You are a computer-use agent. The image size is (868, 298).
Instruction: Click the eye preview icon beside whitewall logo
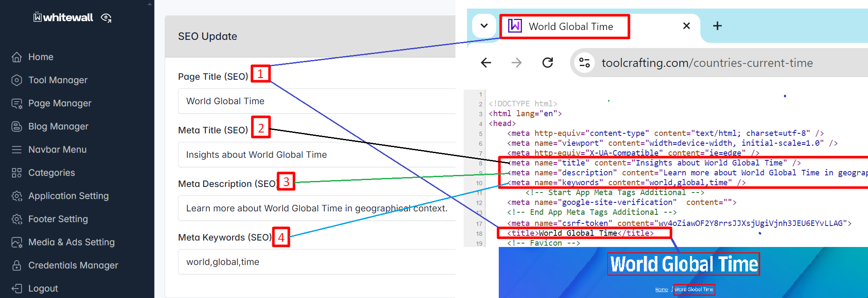pyautogui.click(x=106, y=18)
